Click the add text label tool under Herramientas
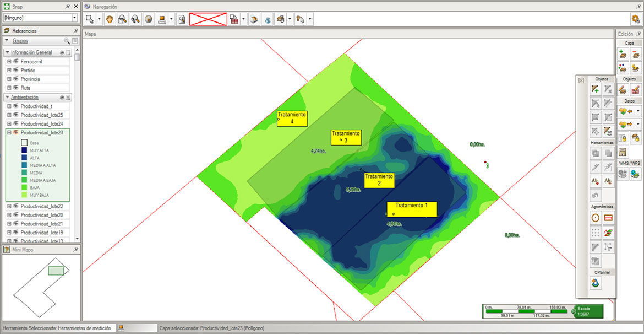644x334 pixels. [x=595, y=181]
